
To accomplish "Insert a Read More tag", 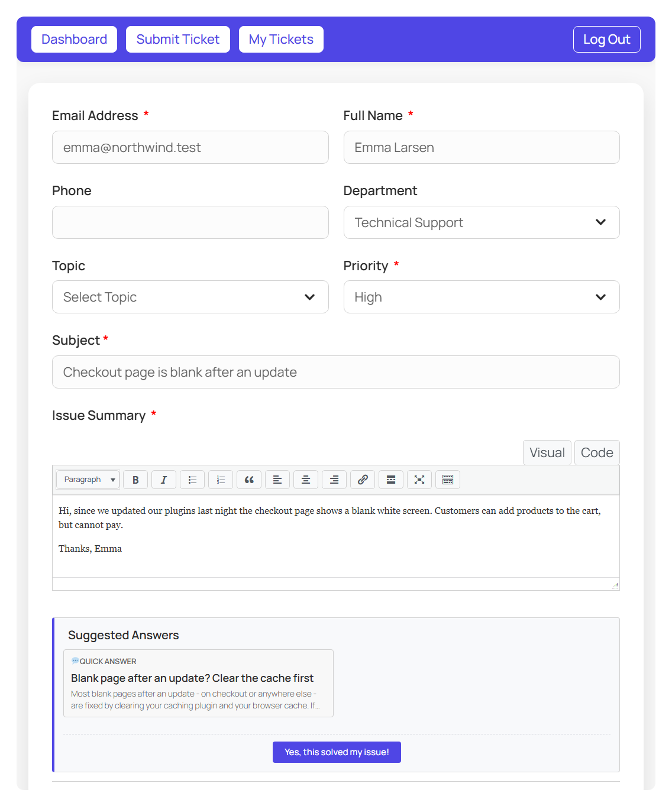I will pyautogui.click(x=391, y=480).
